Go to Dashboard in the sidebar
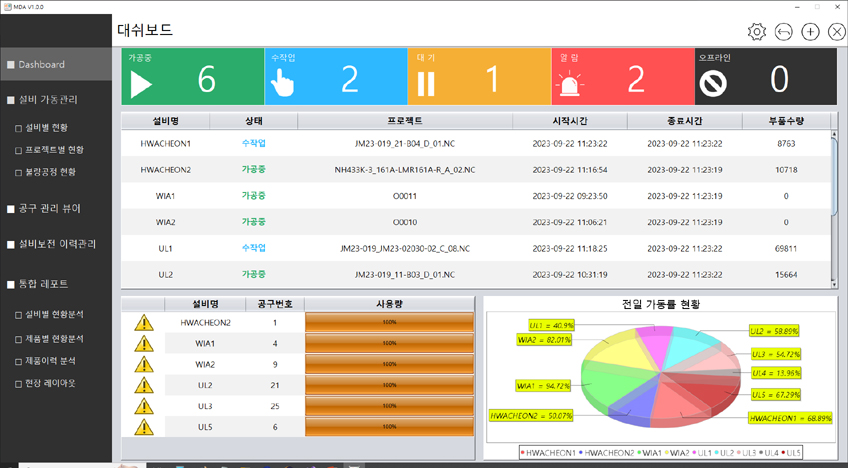Screen dimensions: 848x468 41,65
